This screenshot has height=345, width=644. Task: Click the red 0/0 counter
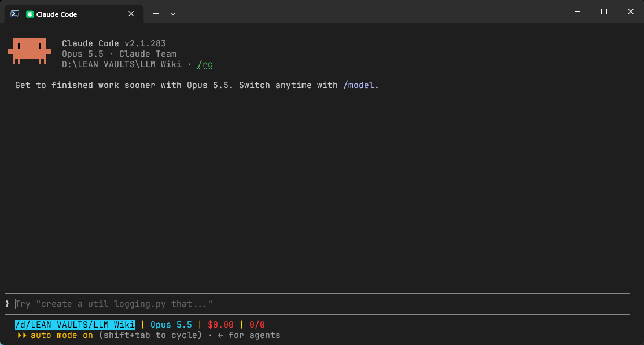tap(257, 325)
